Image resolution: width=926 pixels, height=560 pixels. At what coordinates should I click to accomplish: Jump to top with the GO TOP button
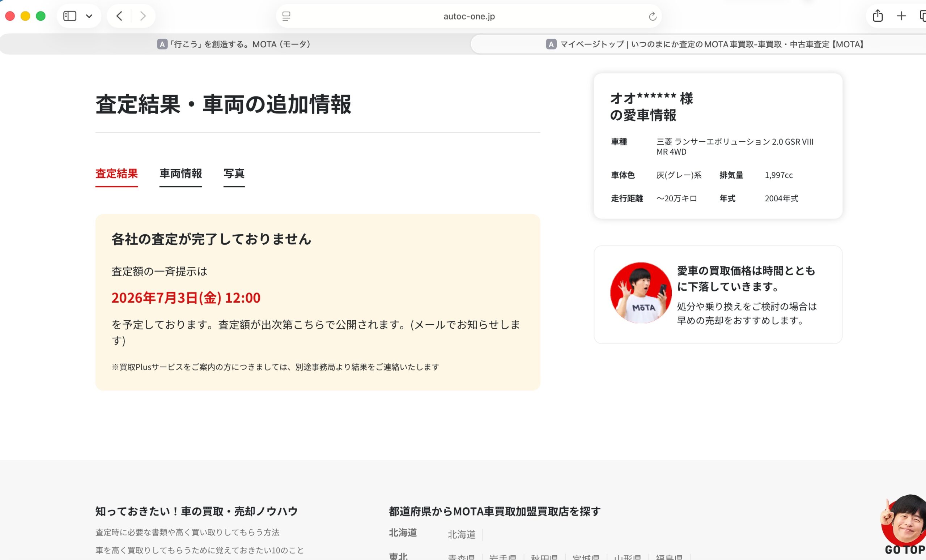pyautogui.click(x=904, y=525)
